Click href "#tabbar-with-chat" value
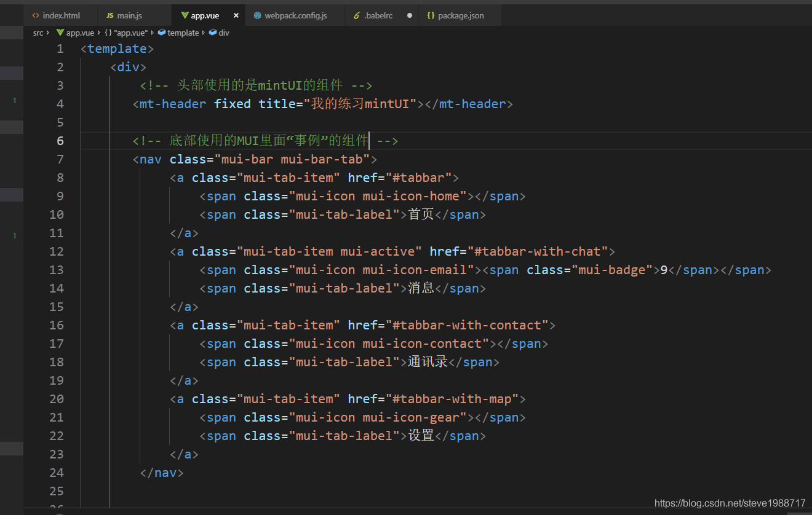The width and height of the screenshot is (812, 515). coord(537,251)
